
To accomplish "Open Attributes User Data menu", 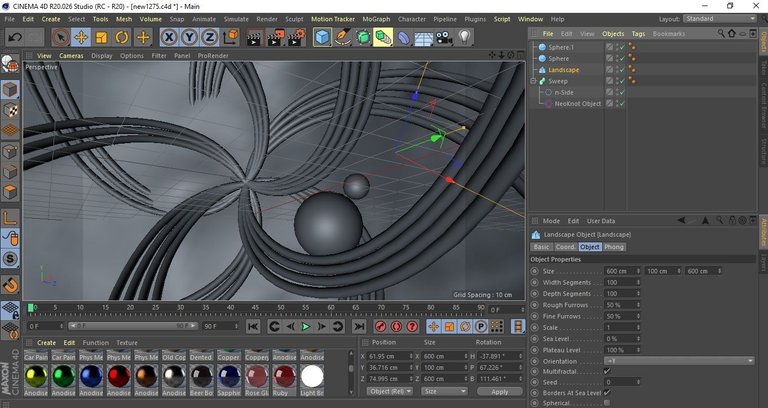I will (x=601, y=221).
